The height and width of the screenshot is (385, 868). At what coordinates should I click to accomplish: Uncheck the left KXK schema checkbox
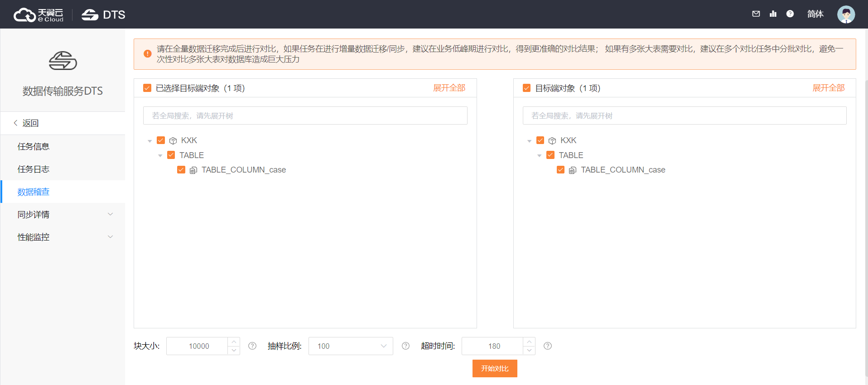click(161, 140)
